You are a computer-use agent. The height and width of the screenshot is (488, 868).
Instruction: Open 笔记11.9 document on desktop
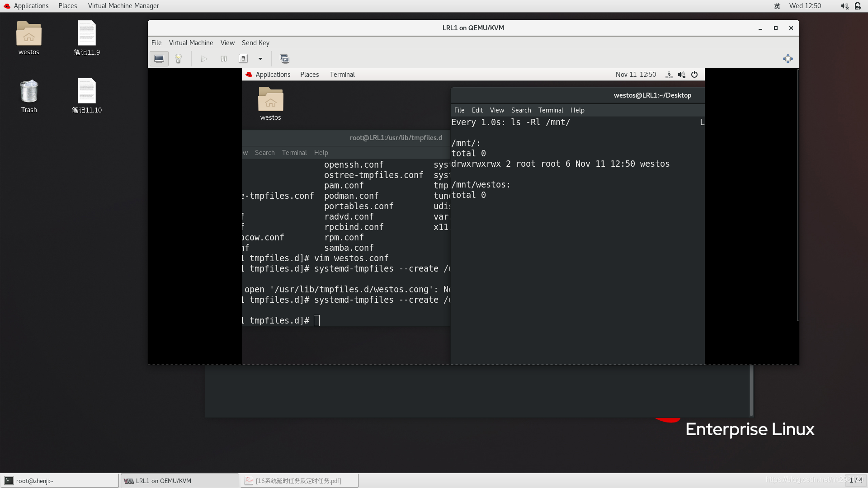[x=87, y=38]
